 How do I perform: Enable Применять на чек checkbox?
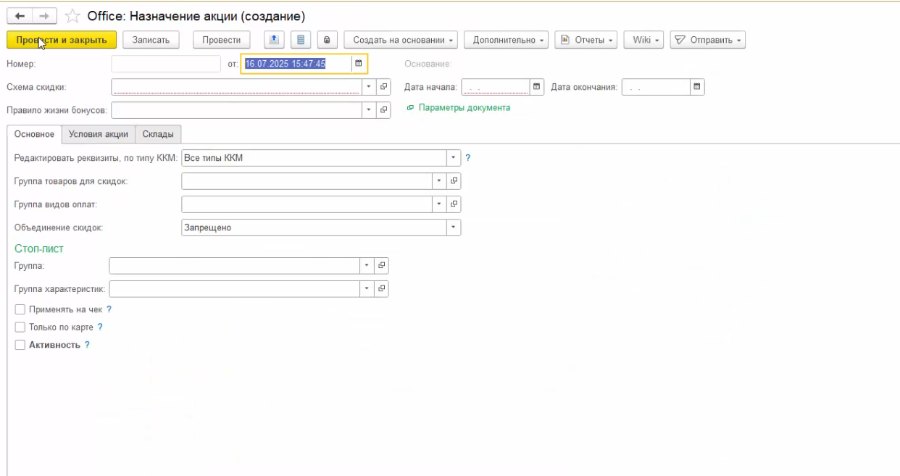click(20, 309)
